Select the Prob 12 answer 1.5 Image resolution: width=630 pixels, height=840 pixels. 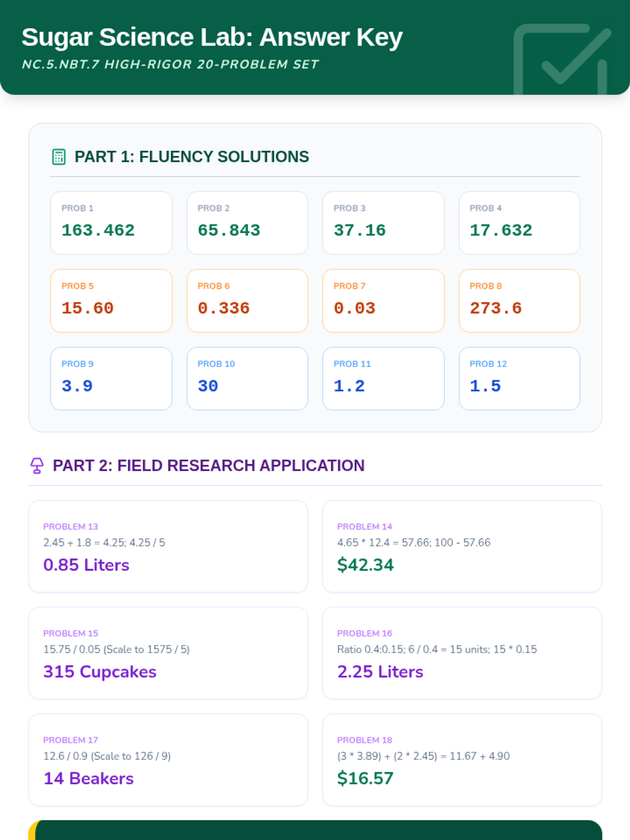519,379
